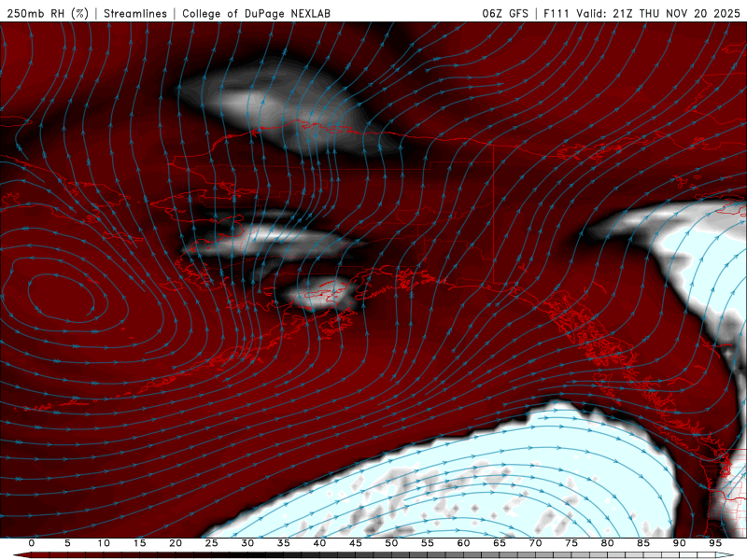The image size is (747, 560).
Task: Select the "40" colorbar tick label
Action: coord(319,543)
